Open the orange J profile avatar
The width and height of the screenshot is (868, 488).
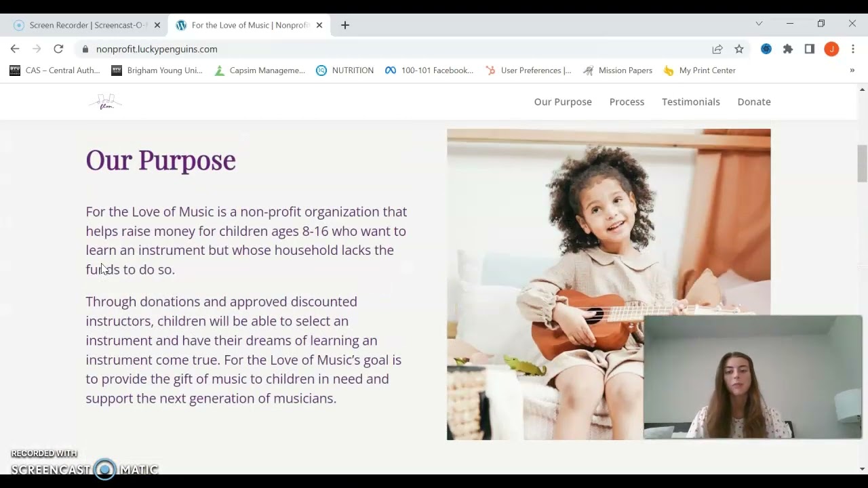(831, 49)
